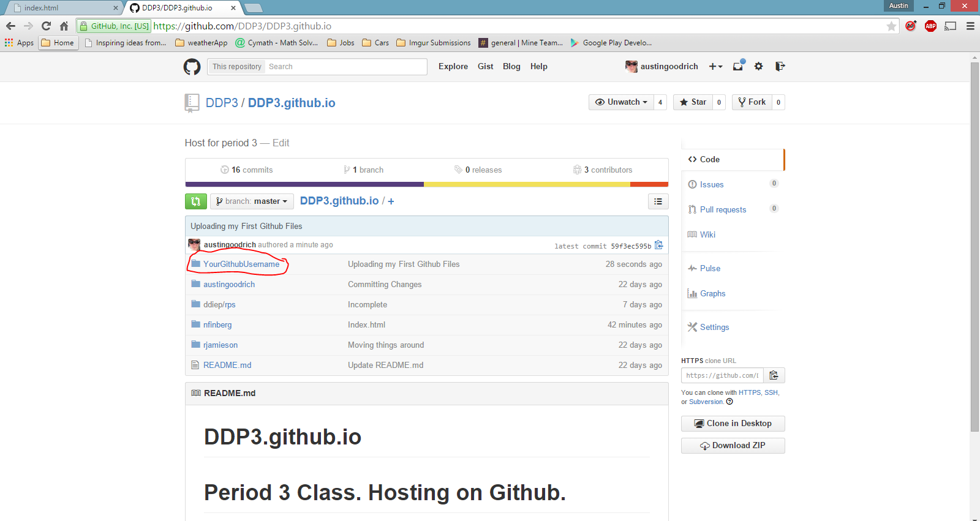Image resolution: width=980 pixels, height=521 pixels.
Task: Open the Explore menu item
Action: click(x=453, y=66)
